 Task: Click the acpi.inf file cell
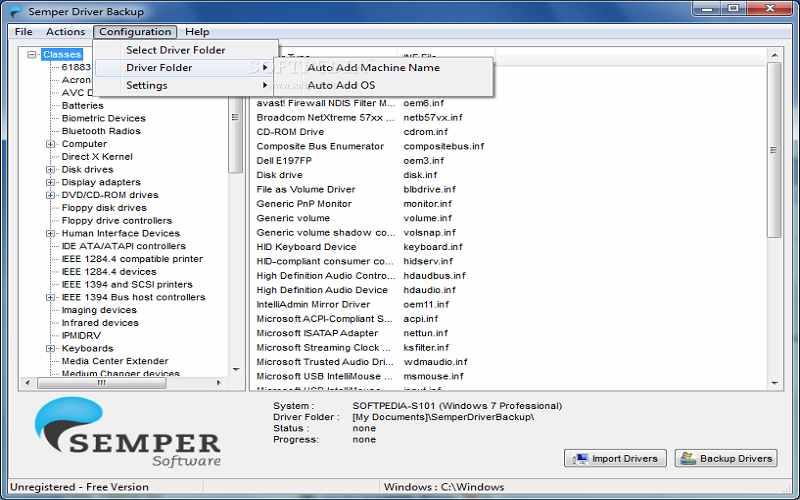(x=420, y=318)
